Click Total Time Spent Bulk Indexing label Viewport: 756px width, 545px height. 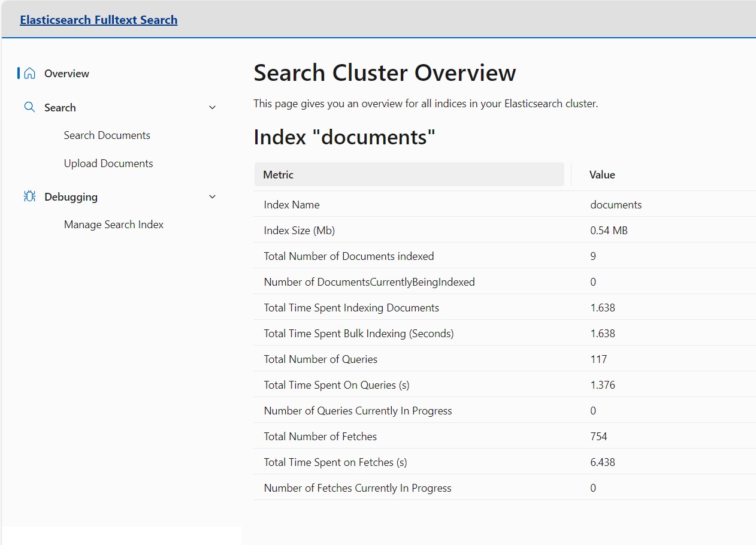point(359,334)
